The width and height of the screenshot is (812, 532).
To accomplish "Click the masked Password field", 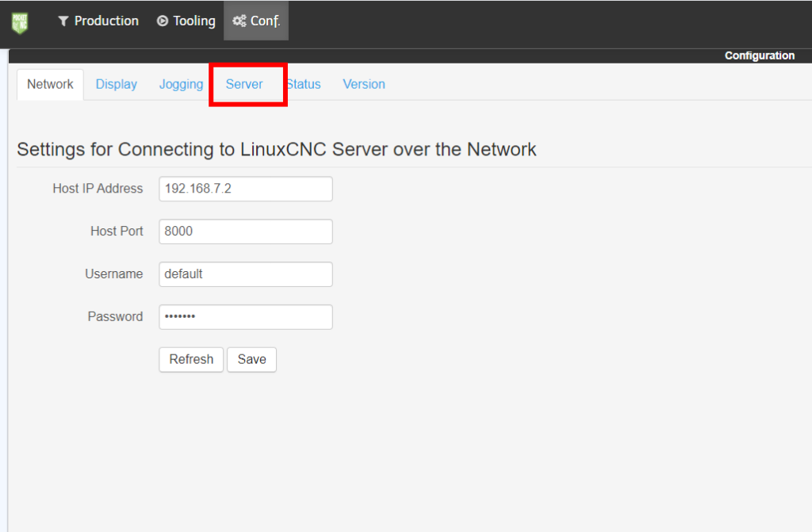I will (245, 316).
